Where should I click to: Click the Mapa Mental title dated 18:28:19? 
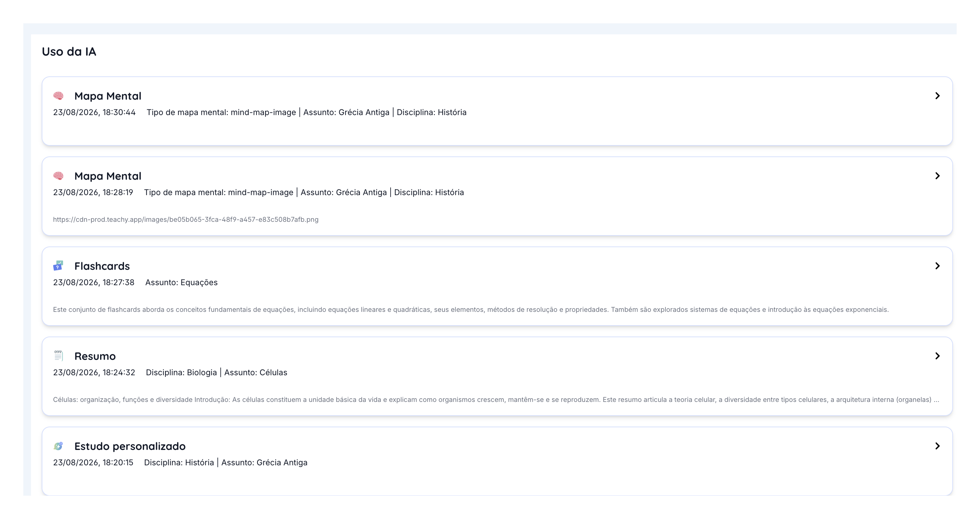[x=108, y=176]
